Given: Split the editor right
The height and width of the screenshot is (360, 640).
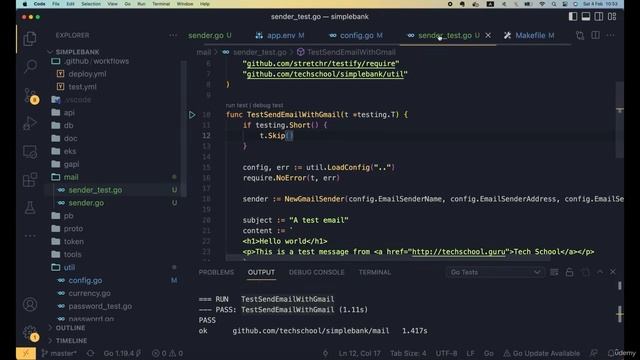Looking at the screenshot, I should pyautogui.click(x=596, y=36).
